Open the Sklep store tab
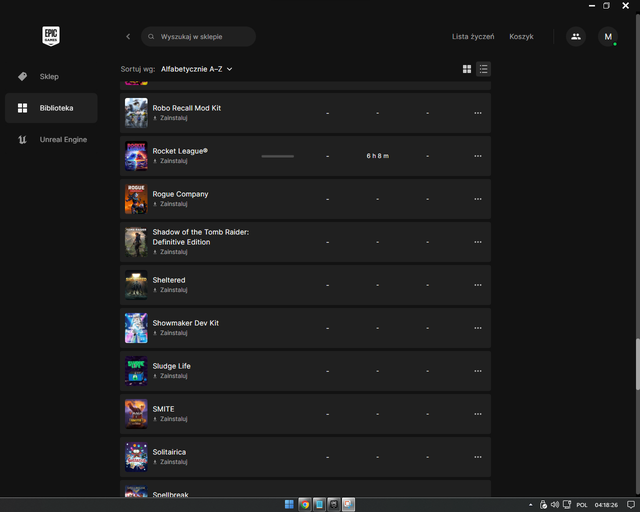Screen dimensions: 640x512 (51, 76)
